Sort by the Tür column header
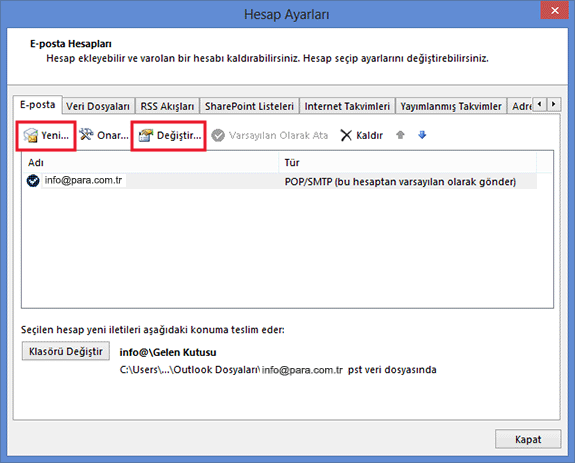Image resolution: width=575 pixels, height=463 pixels. [x=408, y=163]
